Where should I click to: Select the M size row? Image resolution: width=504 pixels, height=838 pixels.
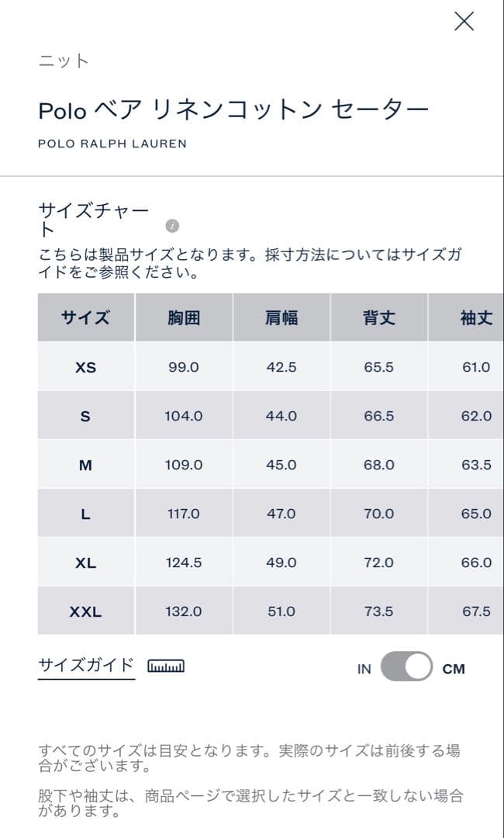pyautogui.click(x=85, y=464)
